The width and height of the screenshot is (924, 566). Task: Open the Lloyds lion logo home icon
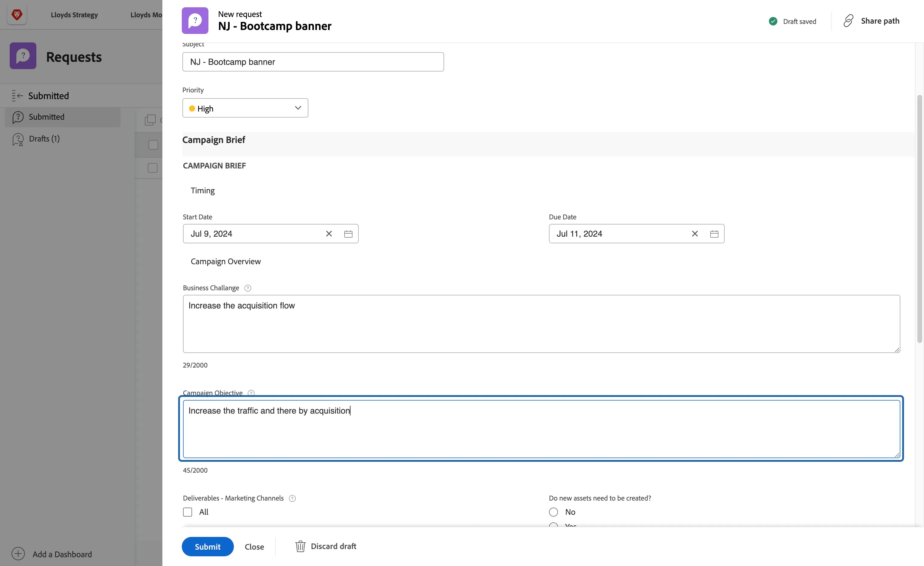click(17, 15)
